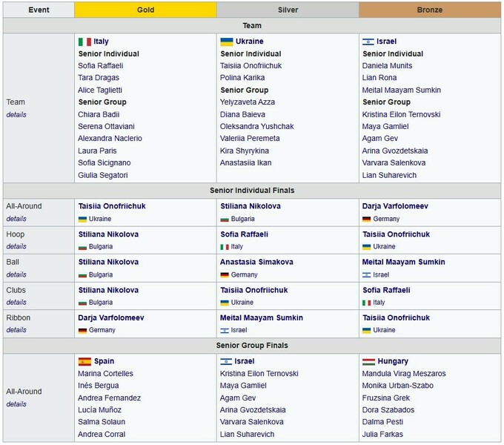The width and height of the screenshot is (504, 445).
Task: Click Germany flag under Darja Varfolomeev Ribbon gold
Action: point(82,330)
